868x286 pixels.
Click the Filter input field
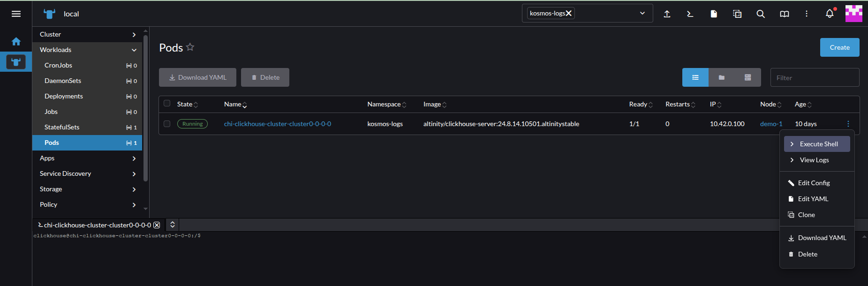coord(815,78)
